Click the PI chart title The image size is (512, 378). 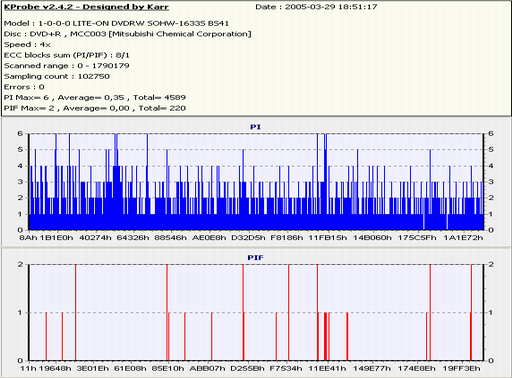pyautogui.click(x=255, y=127)
